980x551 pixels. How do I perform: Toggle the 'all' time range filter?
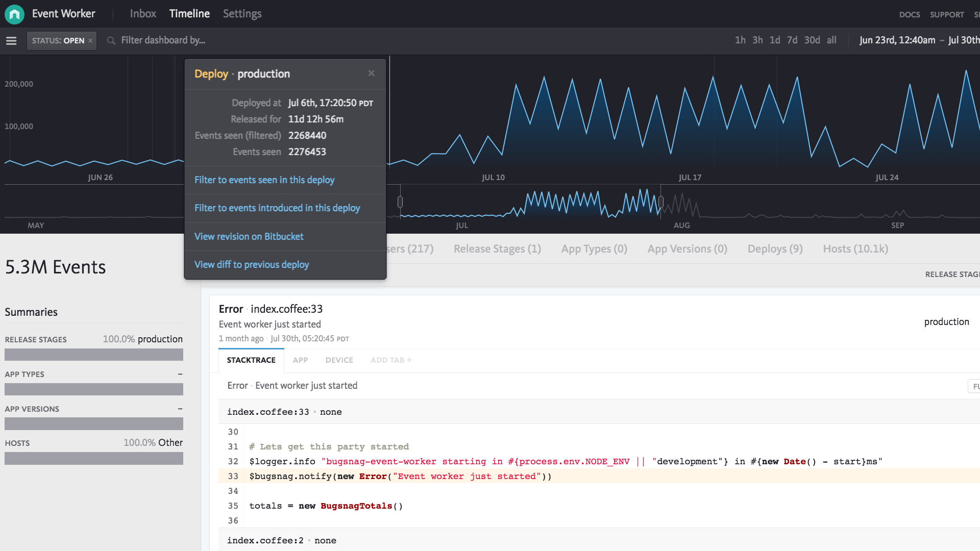click(x=832, y=40)
